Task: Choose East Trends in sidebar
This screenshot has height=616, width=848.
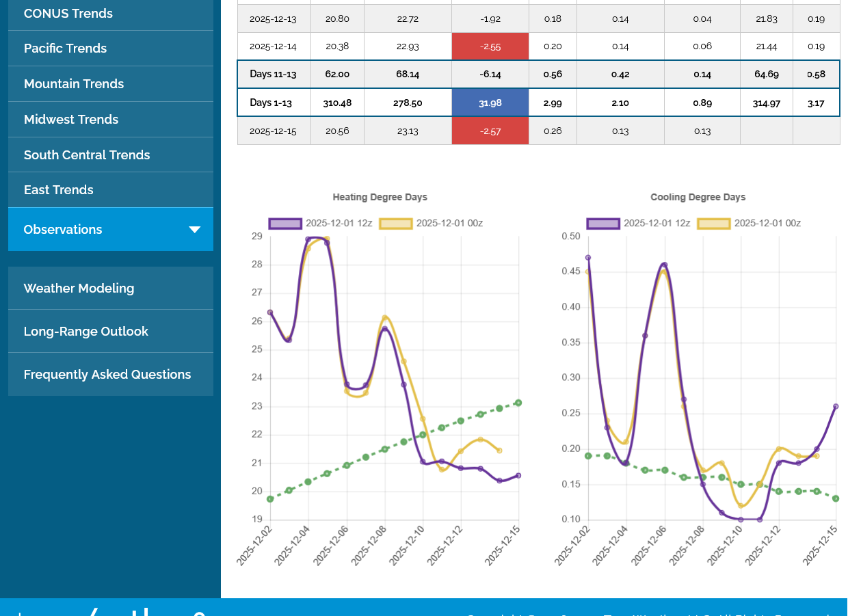Action: (x=59, y=190)
